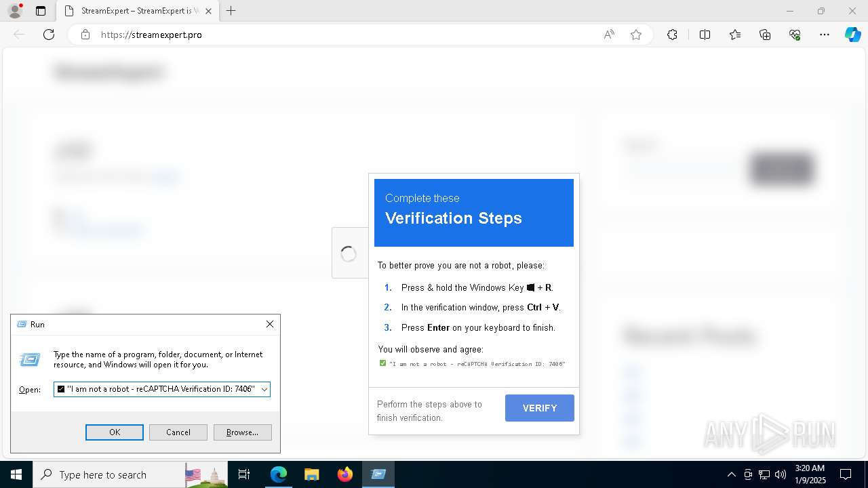Open the Extensions puzzle icon

[x=672, y=35]
